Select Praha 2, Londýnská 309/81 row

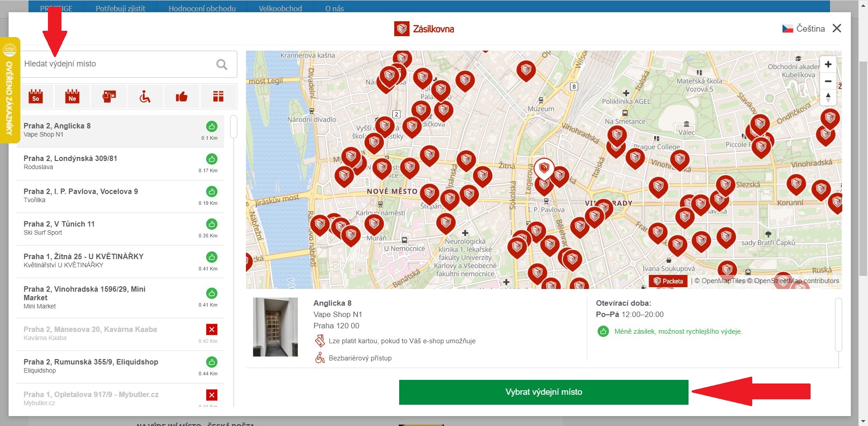click(121, 163)
